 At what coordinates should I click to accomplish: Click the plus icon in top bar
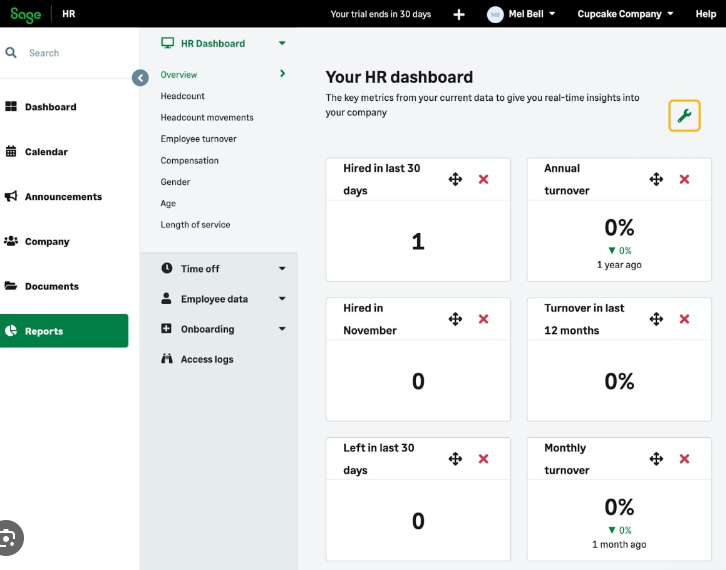pos(459,14)
